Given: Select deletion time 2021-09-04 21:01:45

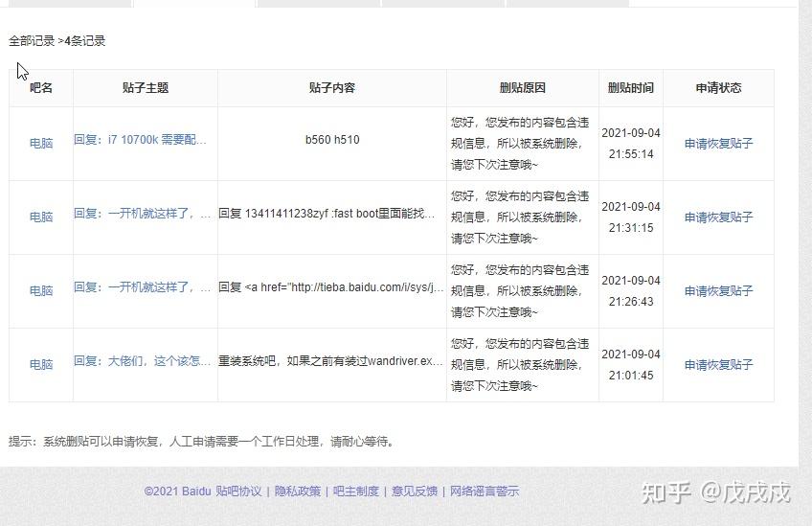Looking at the screenshot, I should coord(631,365).
